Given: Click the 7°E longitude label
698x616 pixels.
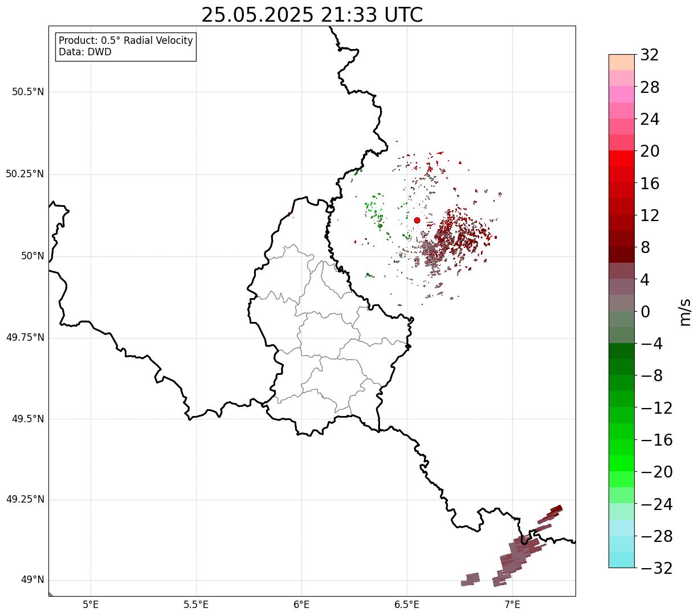Looking at the screenshot, I should 512,604.
